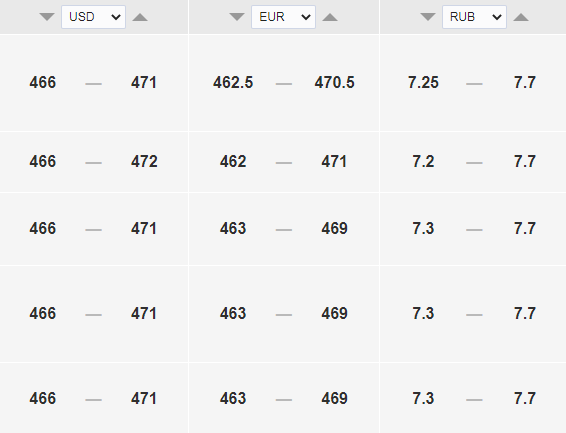Sort RUB column ascending with up arrow
This screenshot has height=433, width=566.
(521, 17)
